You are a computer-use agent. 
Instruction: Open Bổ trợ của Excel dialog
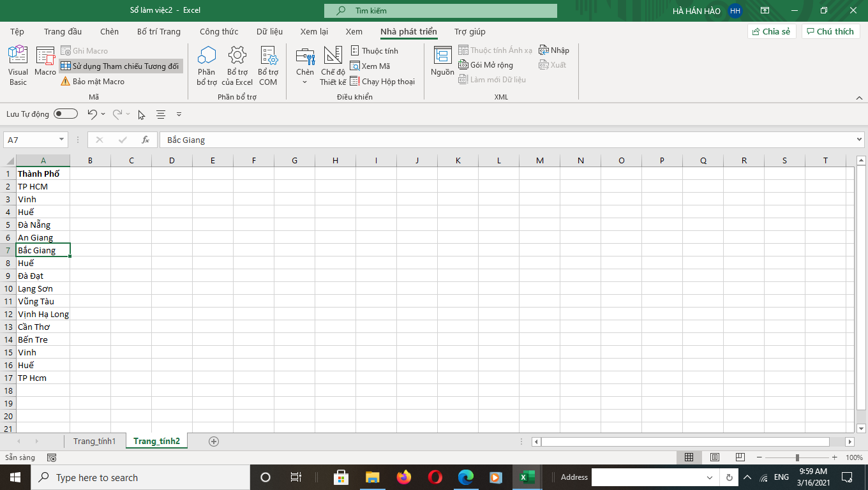pyautogui.click(x=237, y=65)
